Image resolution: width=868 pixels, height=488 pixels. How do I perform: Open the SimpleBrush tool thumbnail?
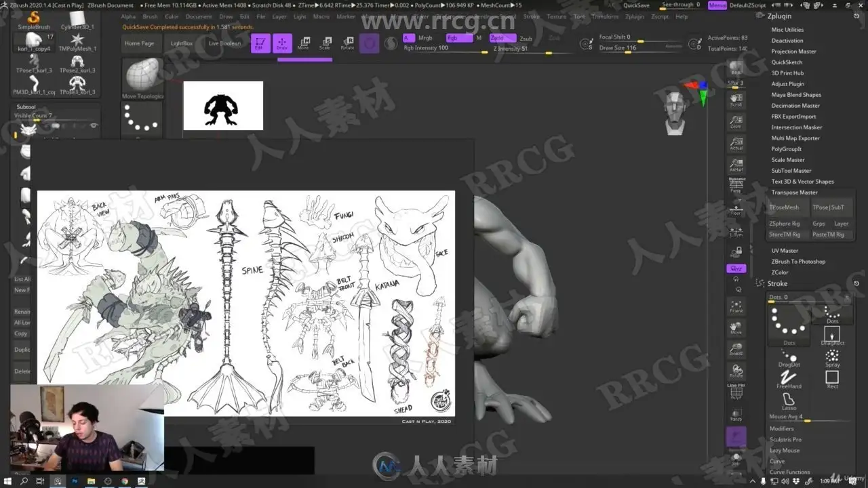click(34, 19)
